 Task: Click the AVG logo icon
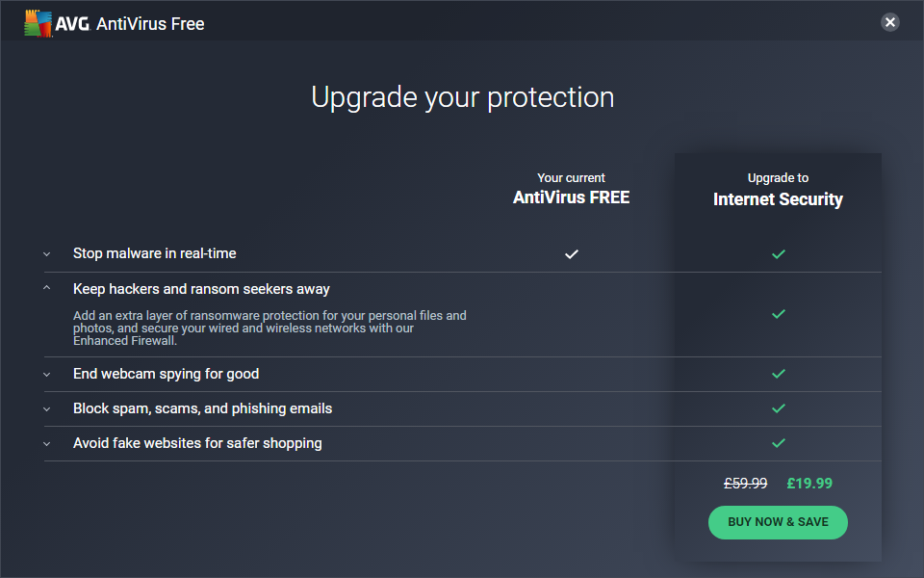(x=38, y=24)
